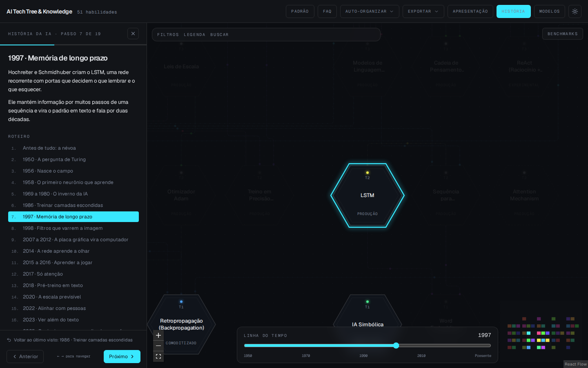This screenshot has height=368, width=588.
Task: Fit view using the fullscreen icon
Action: [158, 357]
